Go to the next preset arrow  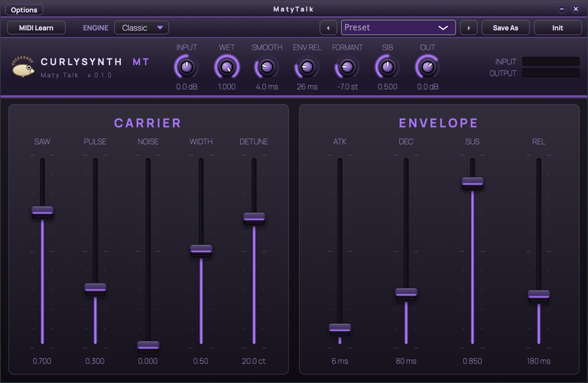click(469, 28)
